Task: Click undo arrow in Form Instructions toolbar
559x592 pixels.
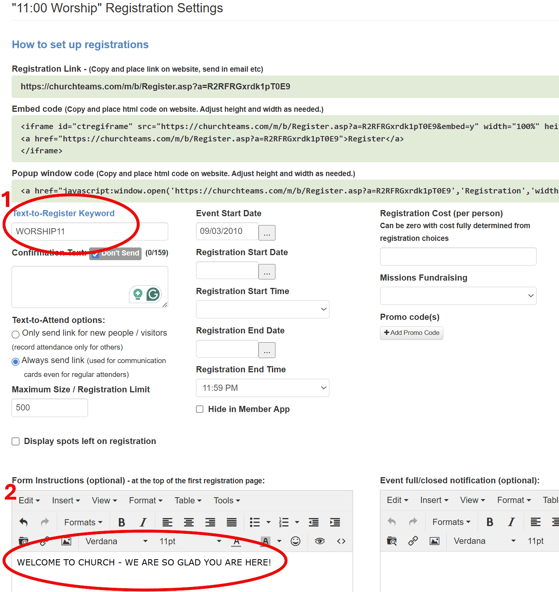Action: coord(23,522)
